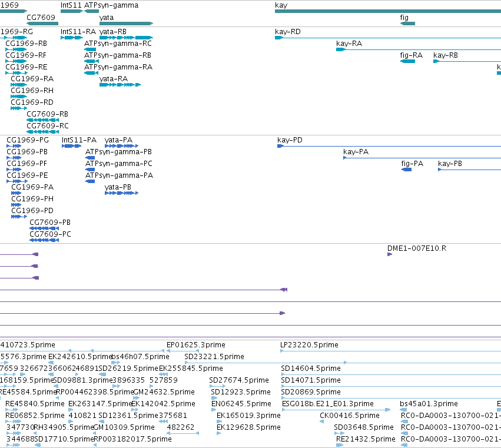Screen dimensions: 501x448
Task: Click protein kay-PD label
Action: (290, 140)
